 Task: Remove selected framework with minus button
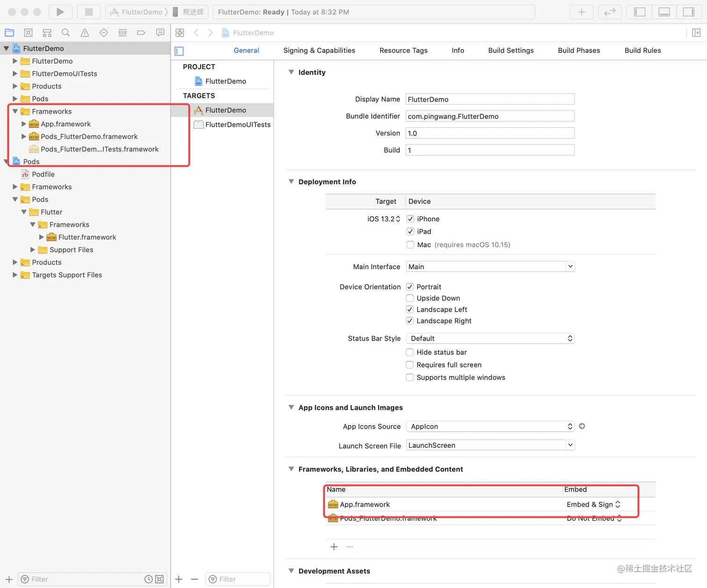click(x=350, y=547)
